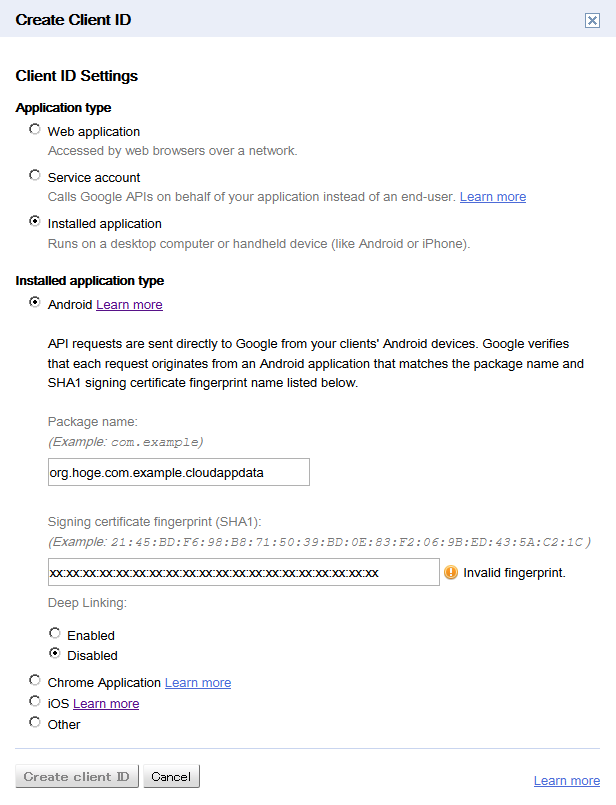Open Learn more at the bottom right
This screenshot has height=805, width=616.
click(x=566, y=780)
